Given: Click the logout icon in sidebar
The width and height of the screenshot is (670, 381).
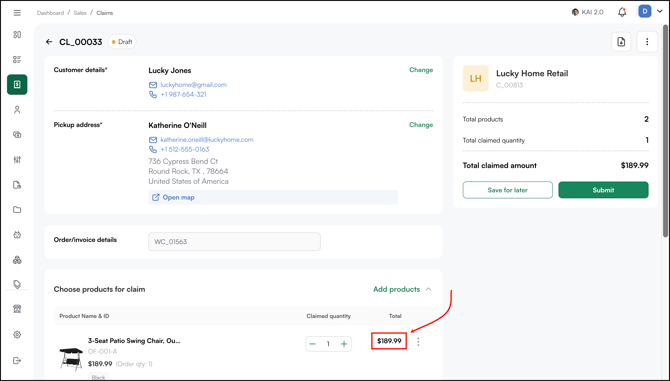Looking at the screenshot, I should pyautogui.click(x=17, y=360).
